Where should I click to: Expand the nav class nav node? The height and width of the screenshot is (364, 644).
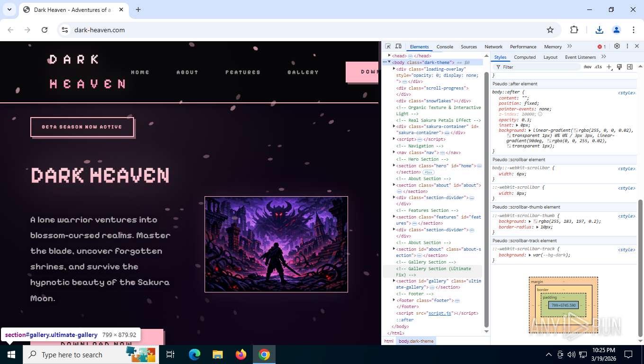coord(394,153)
